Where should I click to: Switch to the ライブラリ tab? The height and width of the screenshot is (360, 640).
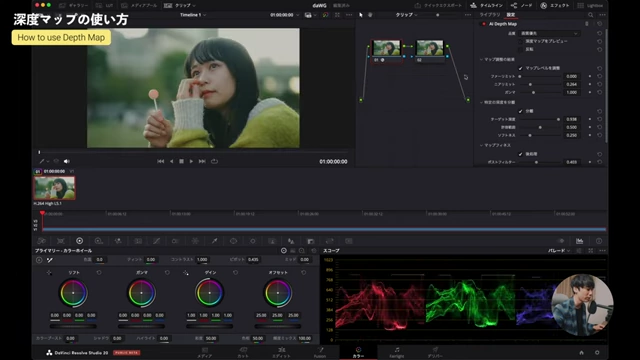pos(490,15)
